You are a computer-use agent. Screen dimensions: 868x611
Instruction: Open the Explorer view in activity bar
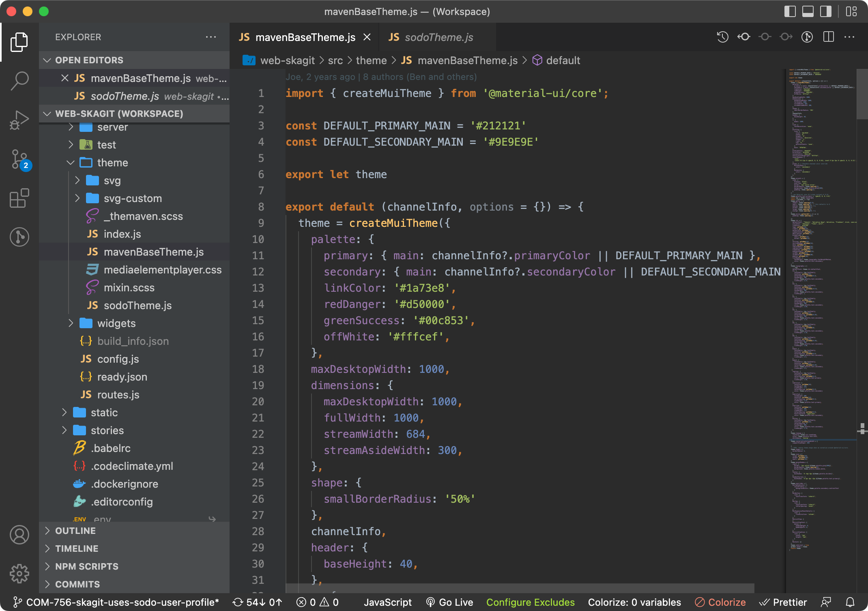coord(19,42)
